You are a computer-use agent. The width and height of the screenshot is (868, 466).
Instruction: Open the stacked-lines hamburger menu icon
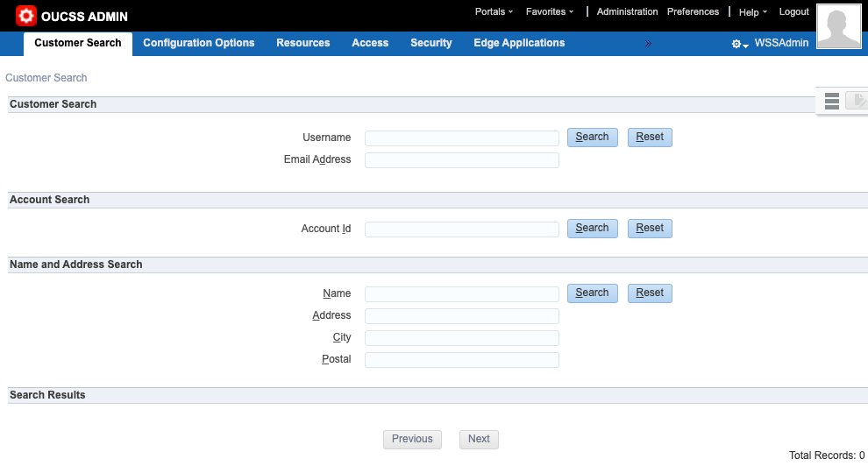[832, 101]
